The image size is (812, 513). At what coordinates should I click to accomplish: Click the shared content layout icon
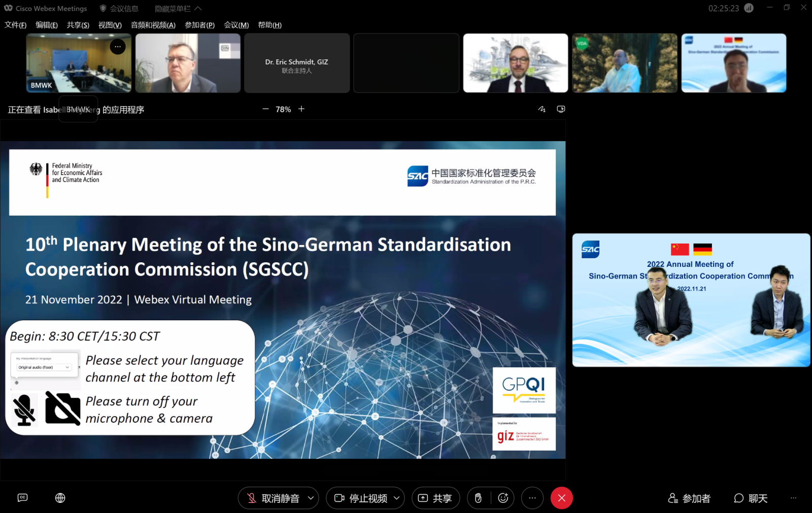pyautogui.click(x=561, y=109)
